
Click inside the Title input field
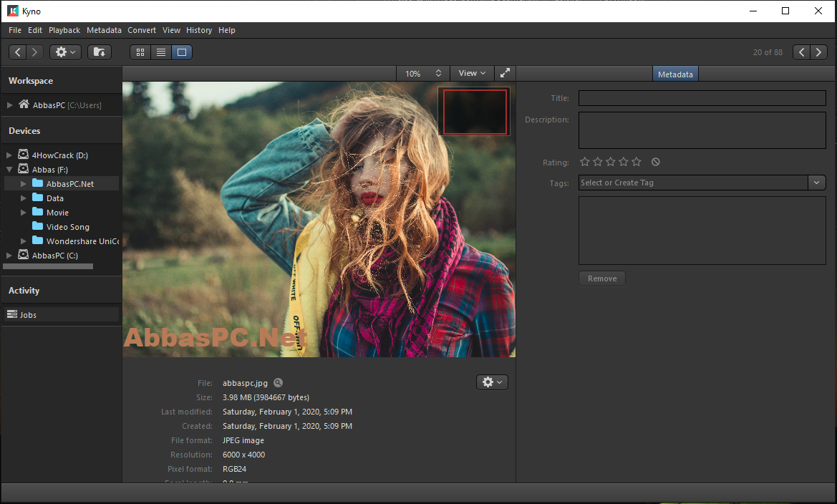click(702, 98)
